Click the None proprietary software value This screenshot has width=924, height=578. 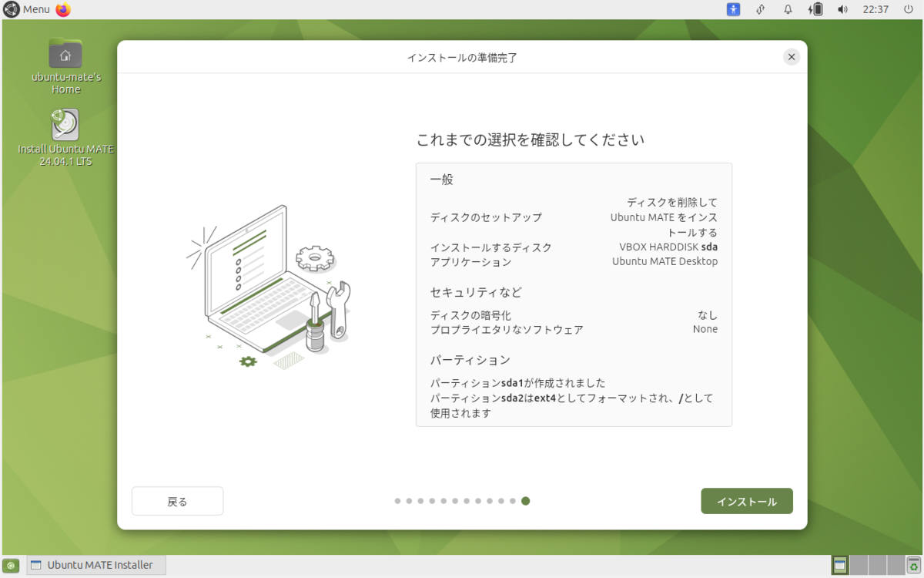(x=705, y=329)
